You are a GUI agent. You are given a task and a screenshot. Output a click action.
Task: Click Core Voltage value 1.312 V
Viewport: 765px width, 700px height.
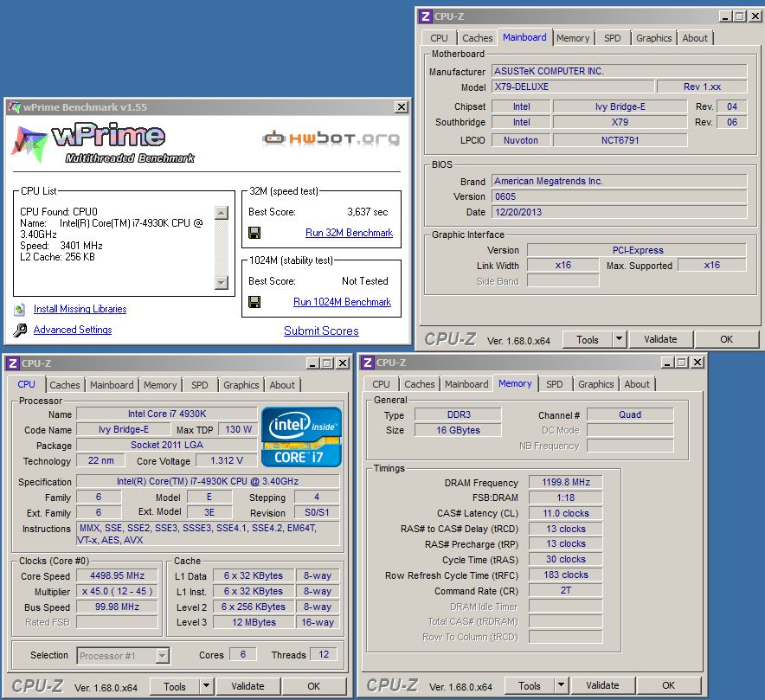(x=227, y=460)
